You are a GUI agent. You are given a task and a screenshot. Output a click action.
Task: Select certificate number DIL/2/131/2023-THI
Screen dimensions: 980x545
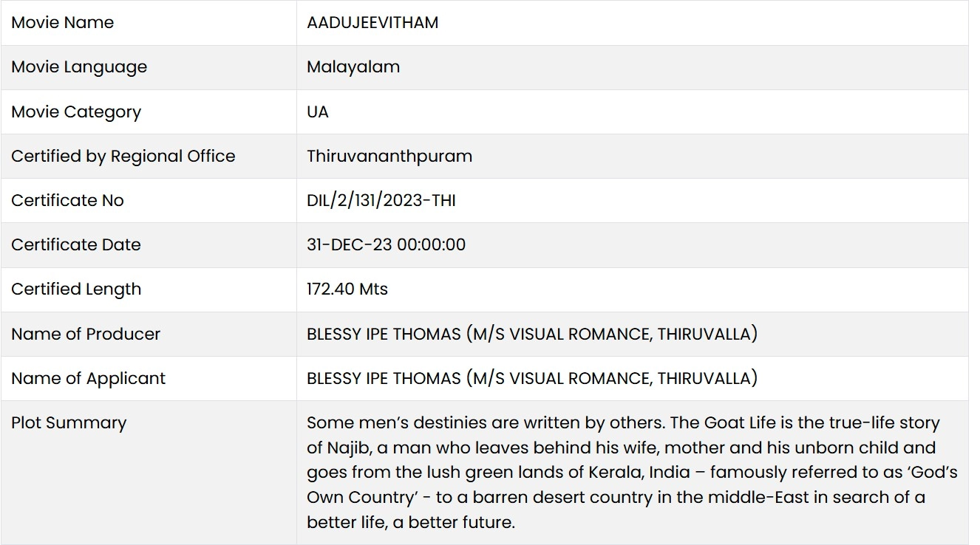[381, 201]
